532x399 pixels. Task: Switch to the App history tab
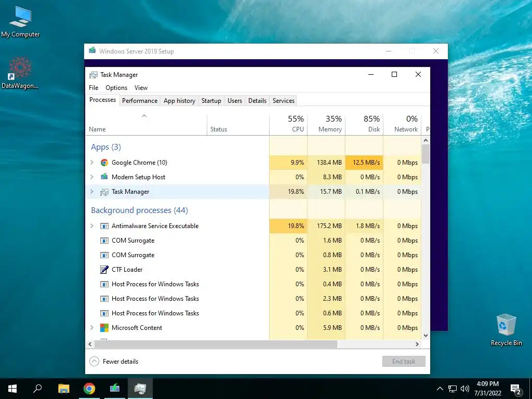pos(179,101)
